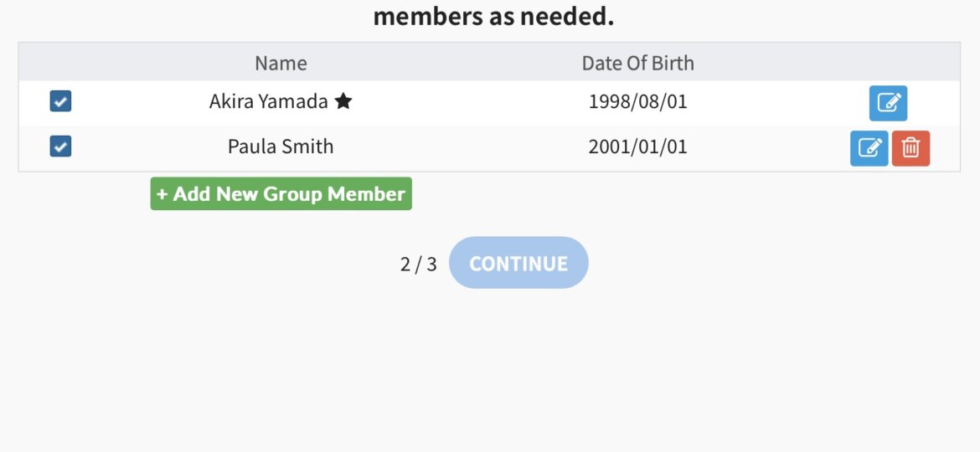The image size is (980, 452).
Task: Toggle the checkbox for Paula Smith
Action: [60, 146]
